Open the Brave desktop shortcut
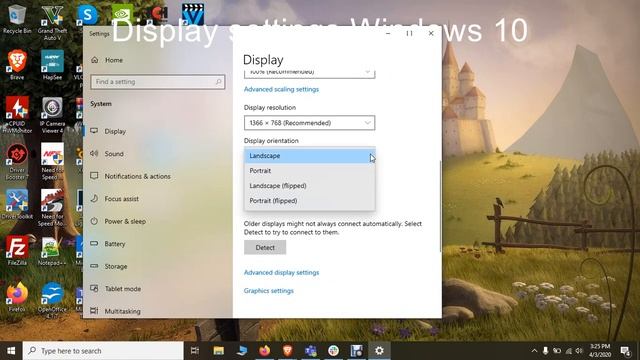The width and height of the screenshot is (640, 360). pos(17,64)
